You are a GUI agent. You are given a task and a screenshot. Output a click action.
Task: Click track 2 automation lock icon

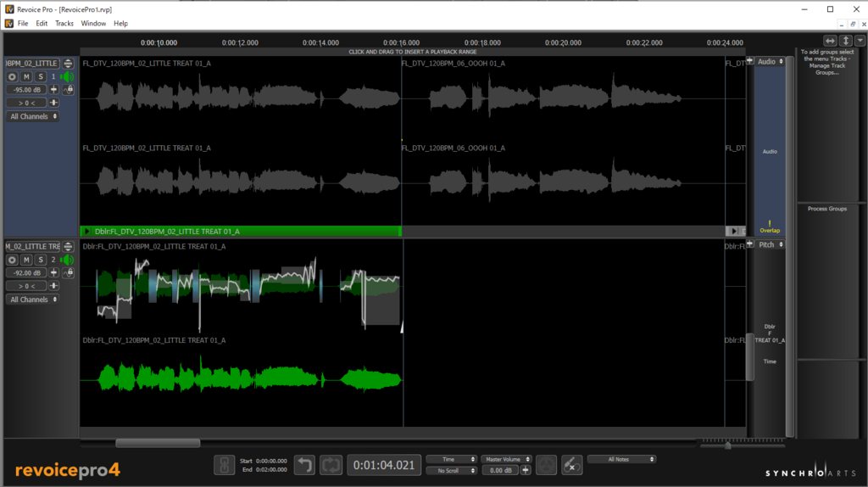click(68, 272)
